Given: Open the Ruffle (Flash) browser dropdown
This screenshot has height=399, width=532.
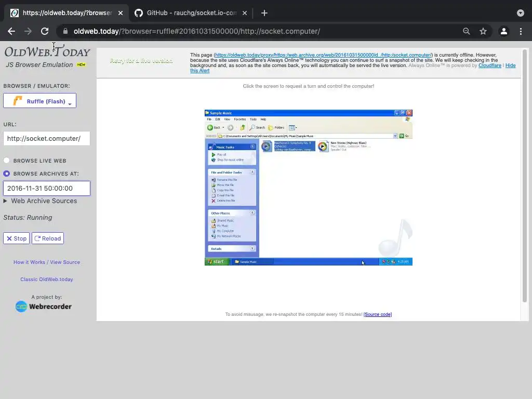Looking at the screenshot, I should [39, 101].
